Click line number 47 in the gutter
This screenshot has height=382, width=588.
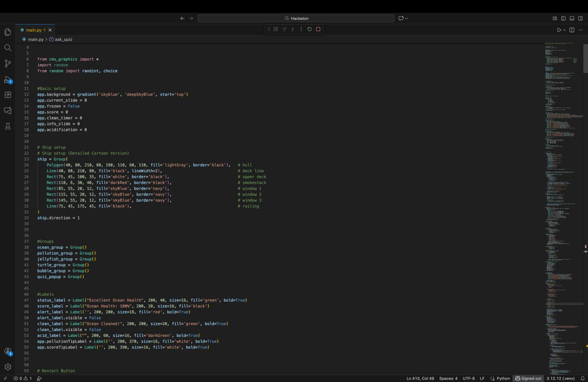pos(27,300)
